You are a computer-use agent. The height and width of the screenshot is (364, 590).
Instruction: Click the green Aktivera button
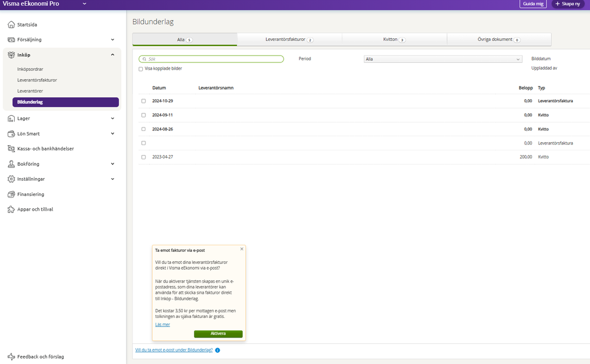(x=219, y=333)
